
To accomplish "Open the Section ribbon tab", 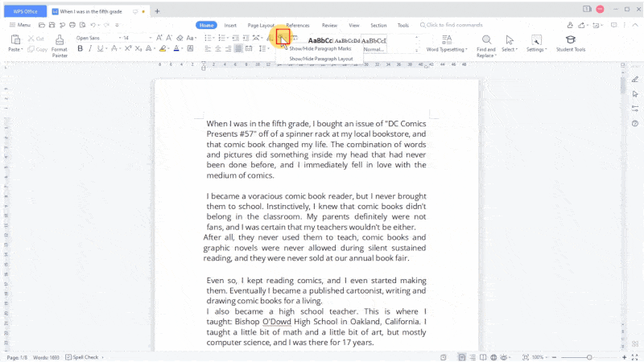I will pos(378,26).
